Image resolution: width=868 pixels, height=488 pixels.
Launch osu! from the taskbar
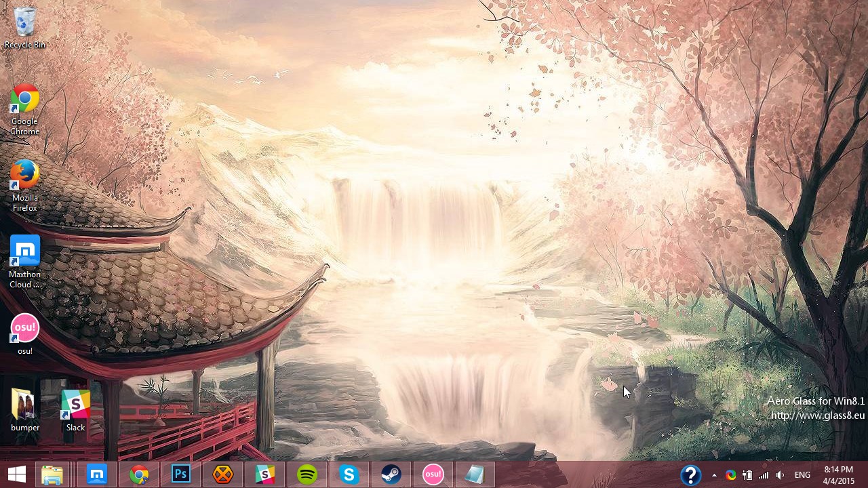click(x=433, y=475)
